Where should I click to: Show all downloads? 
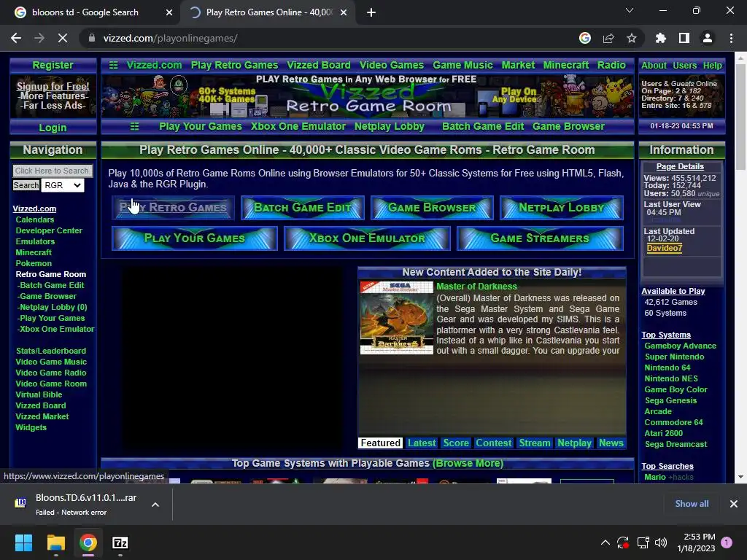[x=692, y=504]
